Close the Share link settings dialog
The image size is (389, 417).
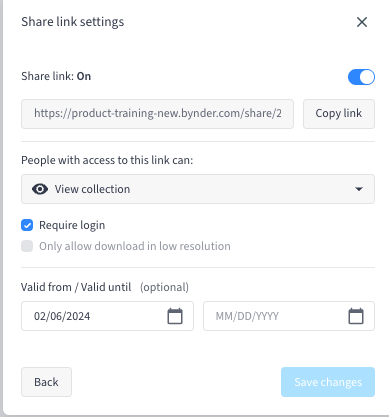(x=362, y=22)
